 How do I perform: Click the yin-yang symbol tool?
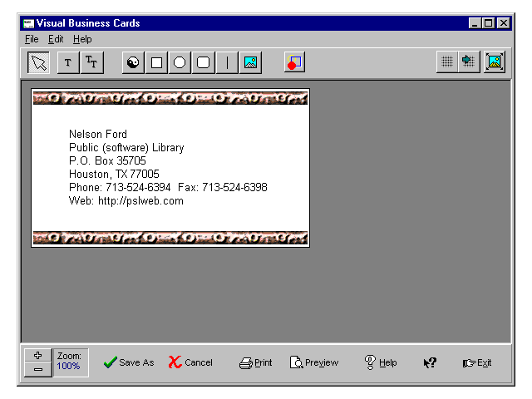click(133, 63)
